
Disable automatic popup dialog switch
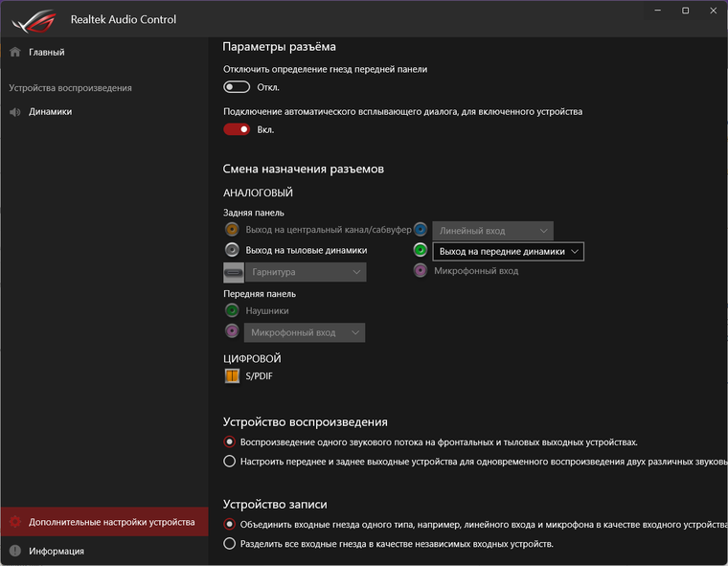point(237,129)
